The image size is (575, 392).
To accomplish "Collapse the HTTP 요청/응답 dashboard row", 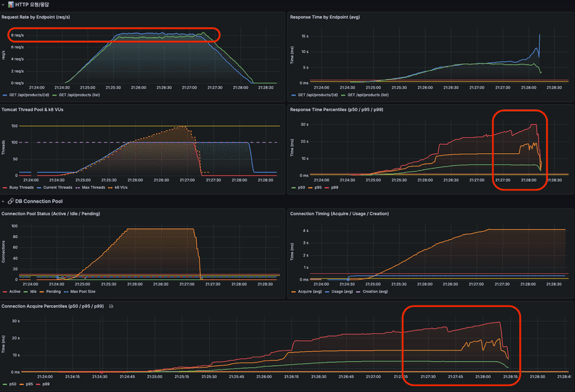I will [x=3, y=4].
